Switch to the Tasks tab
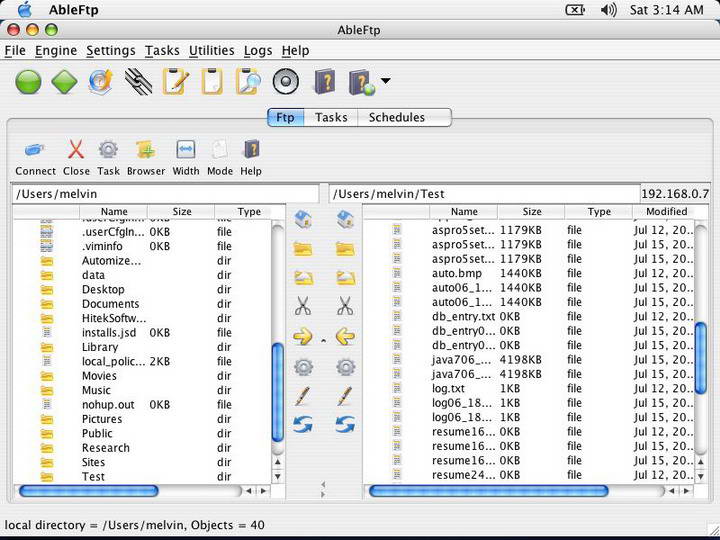This screenshot has height=540, width=720. click(x=331, y=117)
